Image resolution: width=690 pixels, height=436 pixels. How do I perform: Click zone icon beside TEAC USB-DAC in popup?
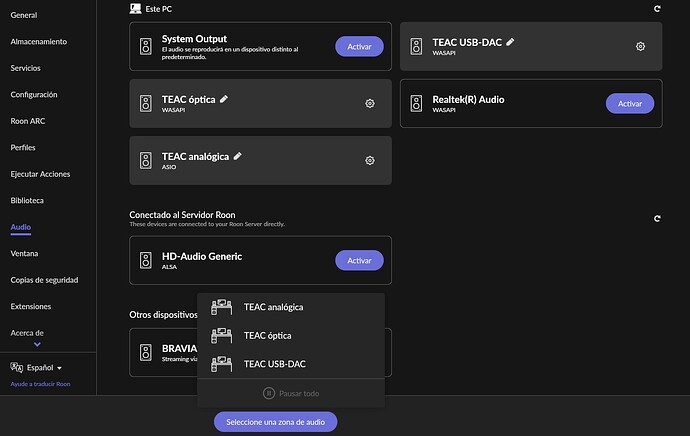pyautogui.click(x=221, y=364)
